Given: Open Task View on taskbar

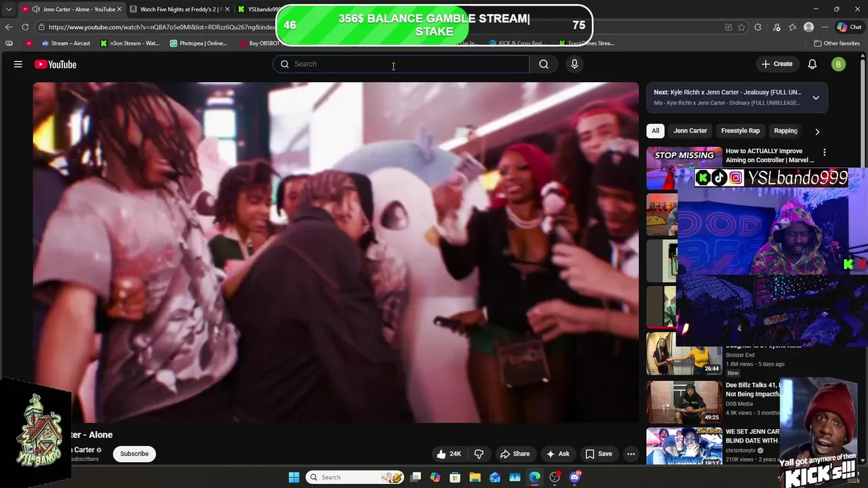Looking at the screenshot, I should [416, 477].
